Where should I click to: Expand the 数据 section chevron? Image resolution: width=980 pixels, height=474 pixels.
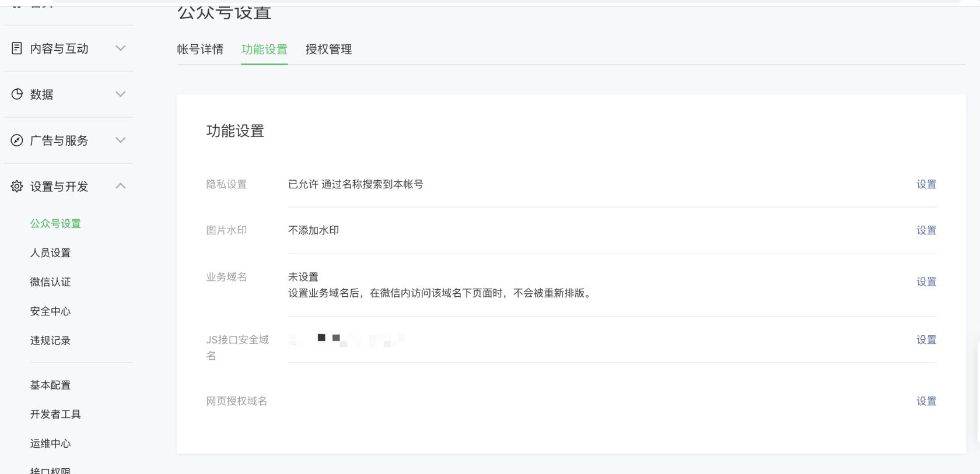(121, 94)
